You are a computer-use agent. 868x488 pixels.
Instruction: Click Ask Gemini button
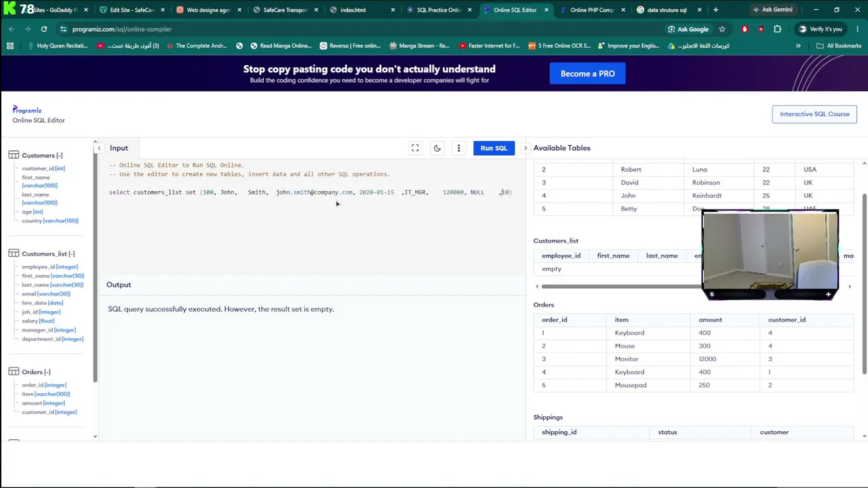[772, 9]
